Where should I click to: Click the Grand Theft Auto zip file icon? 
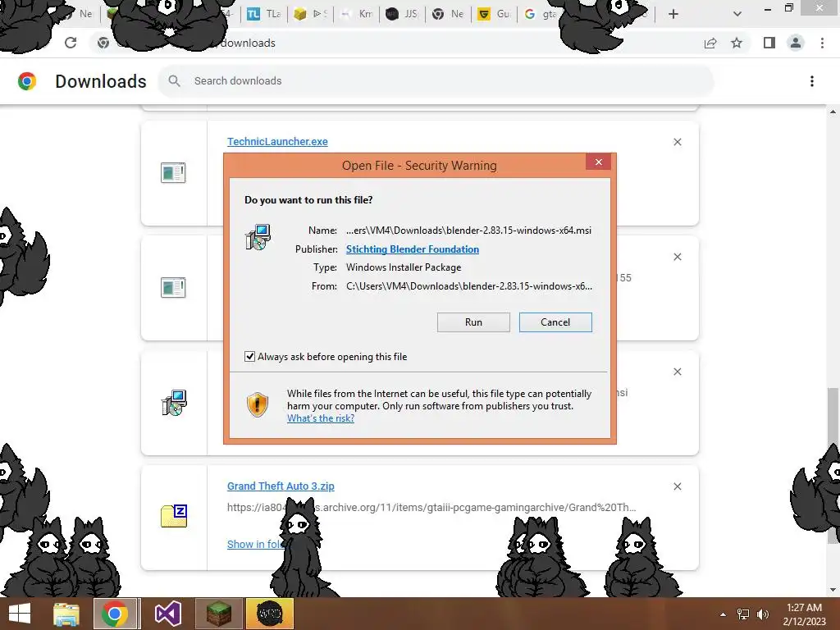(174, 516)
